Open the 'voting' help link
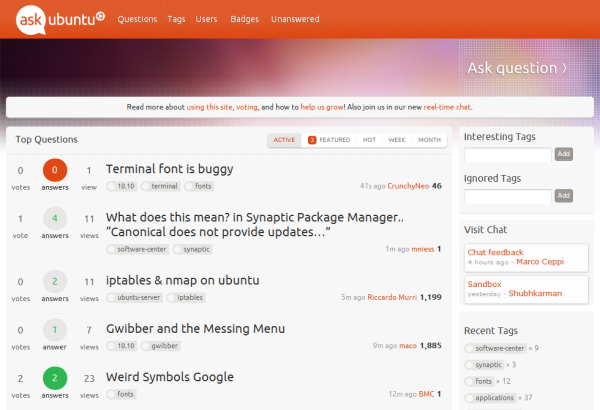 point(247,107)
